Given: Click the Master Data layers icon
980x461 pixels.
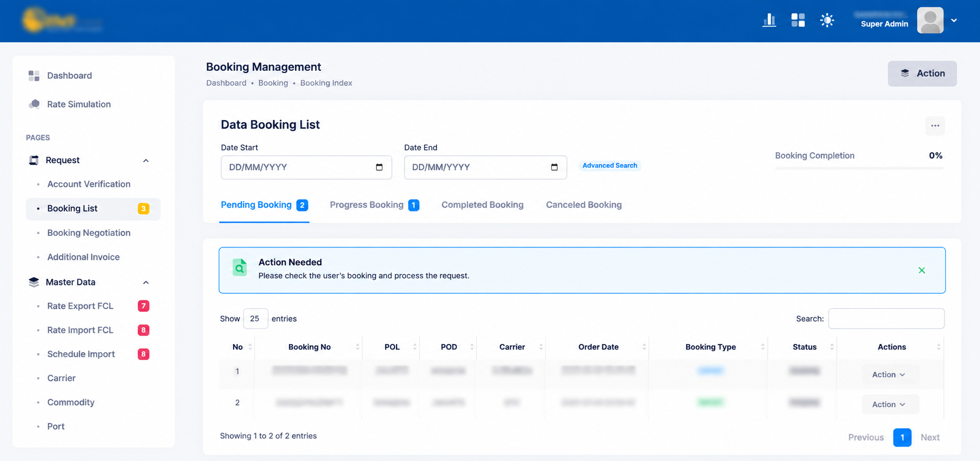Looking at the screenshot, I should 34,282.
